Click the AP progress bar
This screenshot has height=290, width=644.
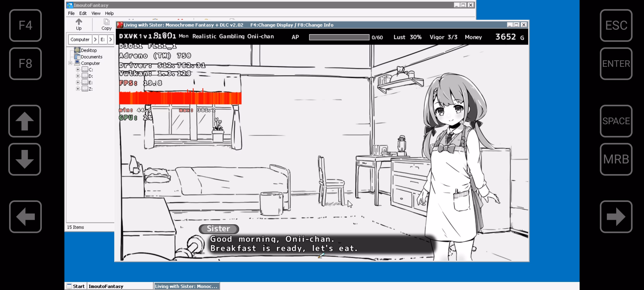click(339, 37)
